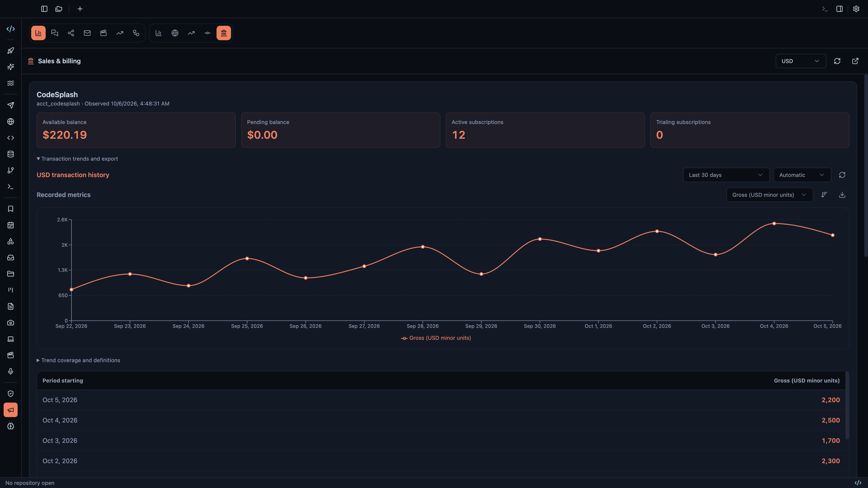Click the Sep 25, 2026 chart data point
The height and width of the screenshot is (488, 868).
(247, 258)
